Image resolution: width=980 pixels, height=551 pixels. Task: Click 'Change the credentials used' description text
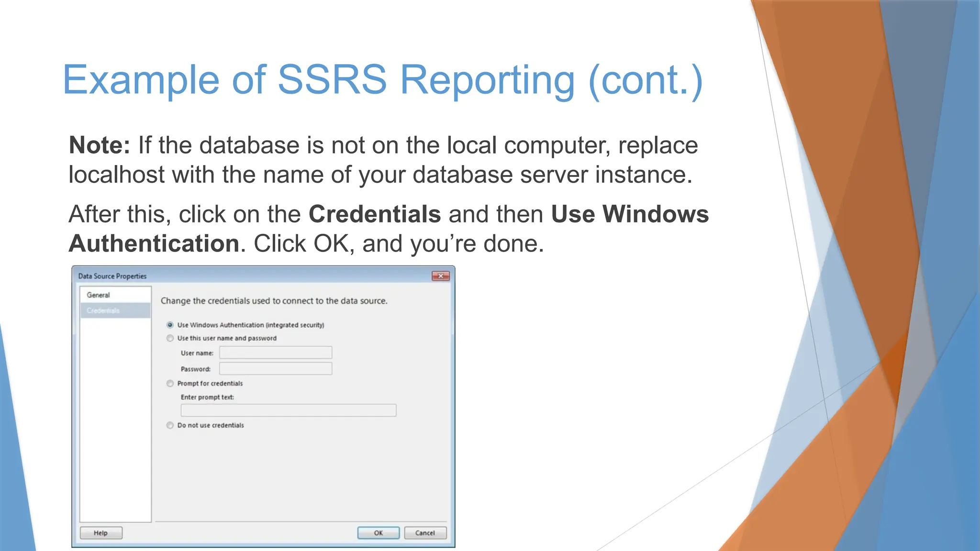[274, 301]
